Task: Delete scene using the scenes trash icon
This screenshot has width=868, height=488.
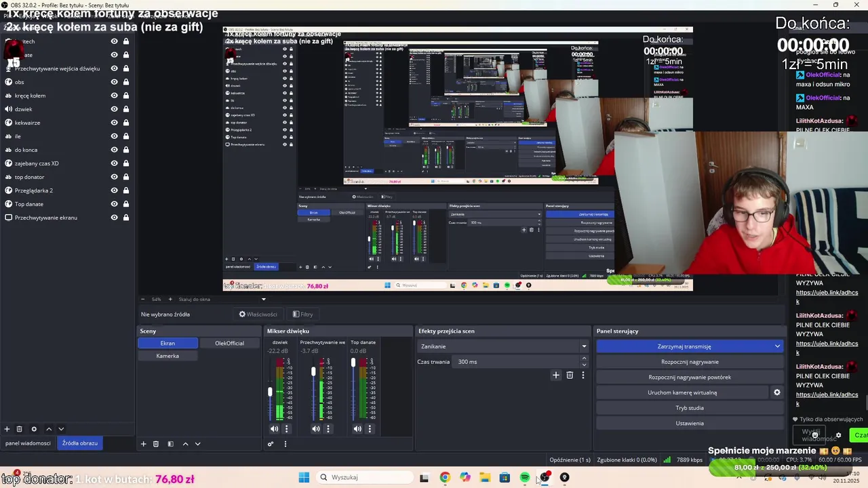Action: pyautogui.click(x=156, y=444)
